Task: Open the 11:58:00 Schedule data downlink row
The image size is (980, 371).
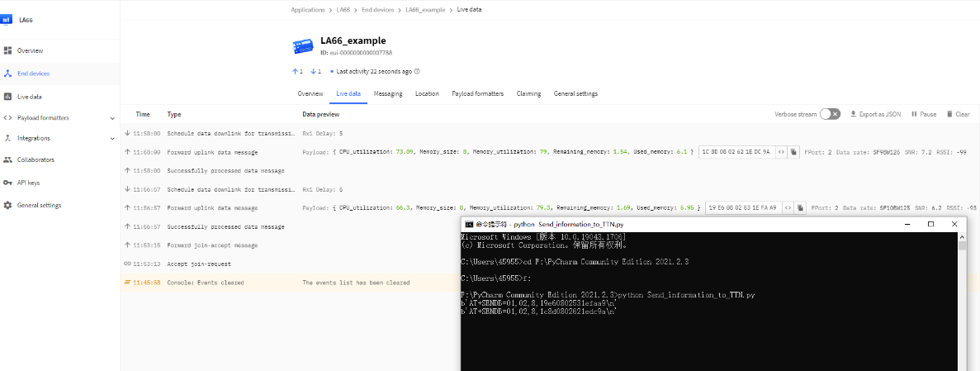Action: coord(550,133)
